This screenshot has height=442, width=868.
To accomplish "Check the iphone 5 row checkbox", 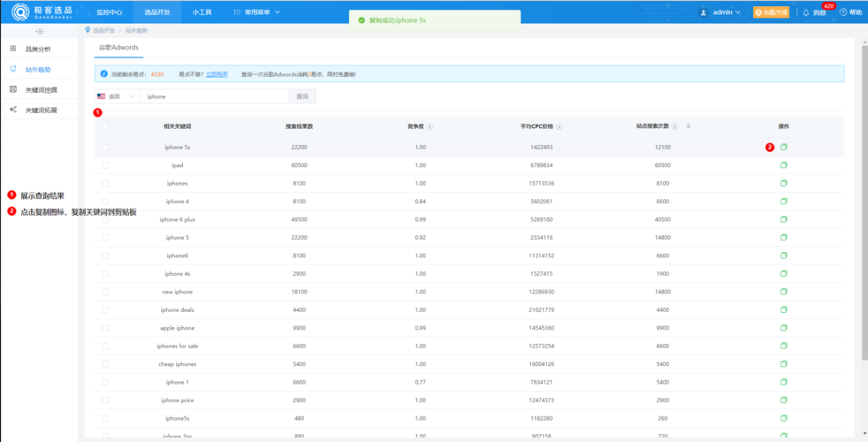I will coord(105,238).
